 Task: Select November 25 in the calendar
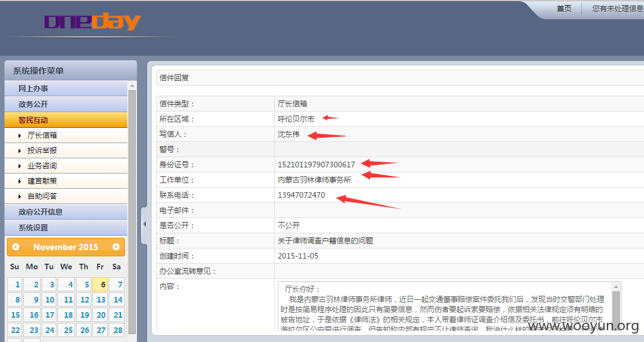66,330
